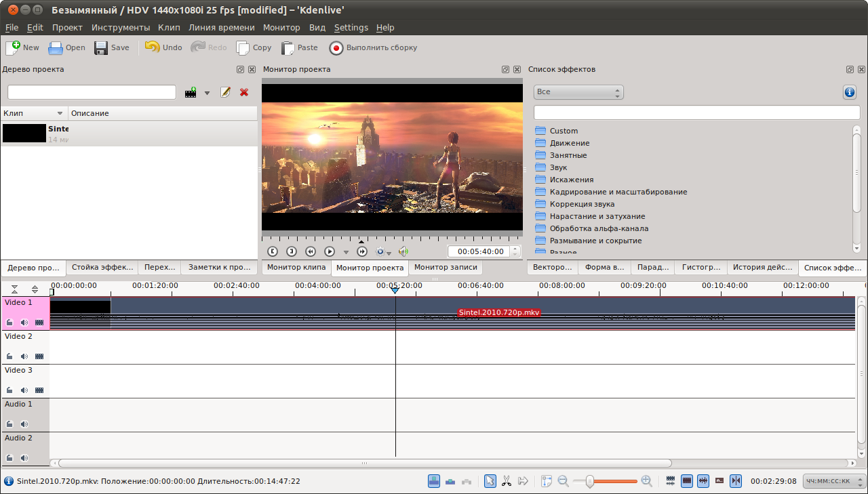This screenshot has width=868, height=494.
Task: Click the monitor volume speaker icon
Action: [x=403, y=251]
